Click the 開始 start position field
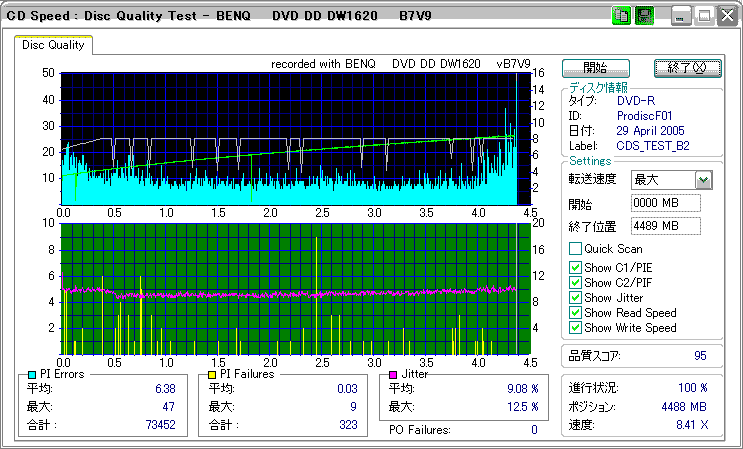The image size is (743, 449). [666, 204]
